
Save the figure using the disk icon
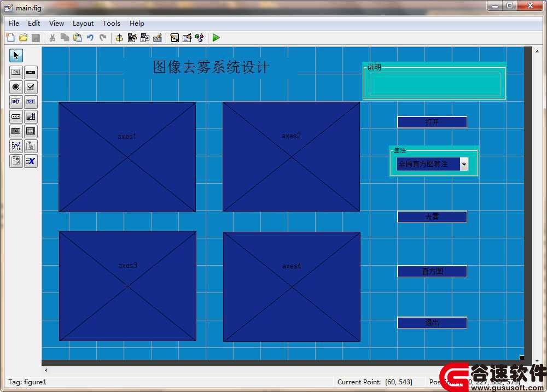pos(36,38)
